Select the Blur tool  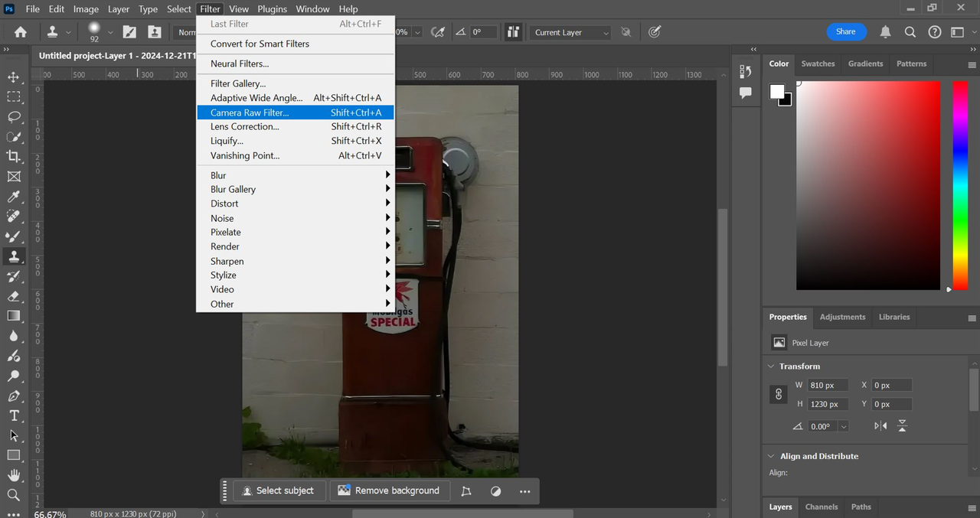point(14,336)
